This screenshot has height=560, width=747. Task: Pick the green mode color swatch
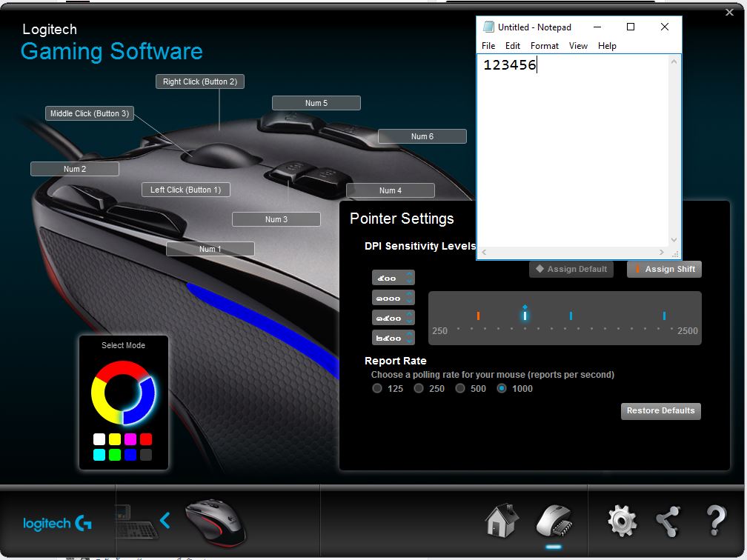[115, 455]
